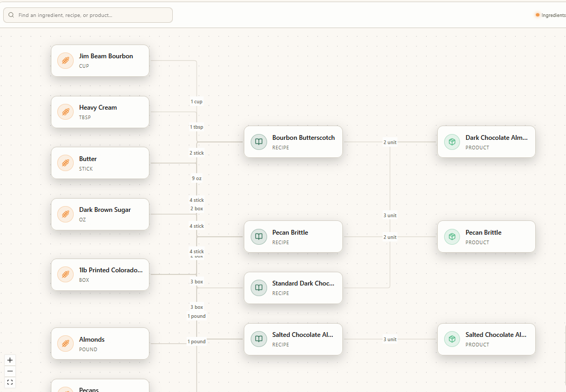The image size is (566, 392).
Task: Focus the ingredient, recipe, or product search field
Action: pos(88,15)
